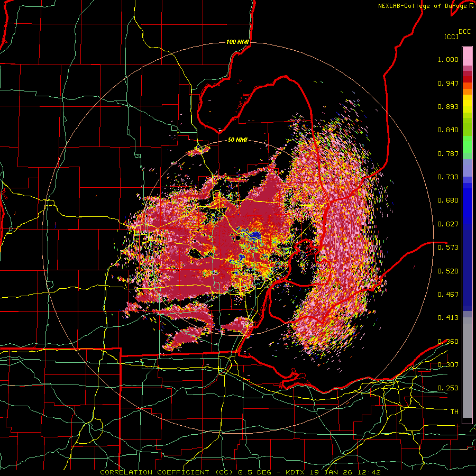Click the 0.627 color scale value
Image resolution: width=476 pixels, height=476 pixels.
tap(448, 224)
